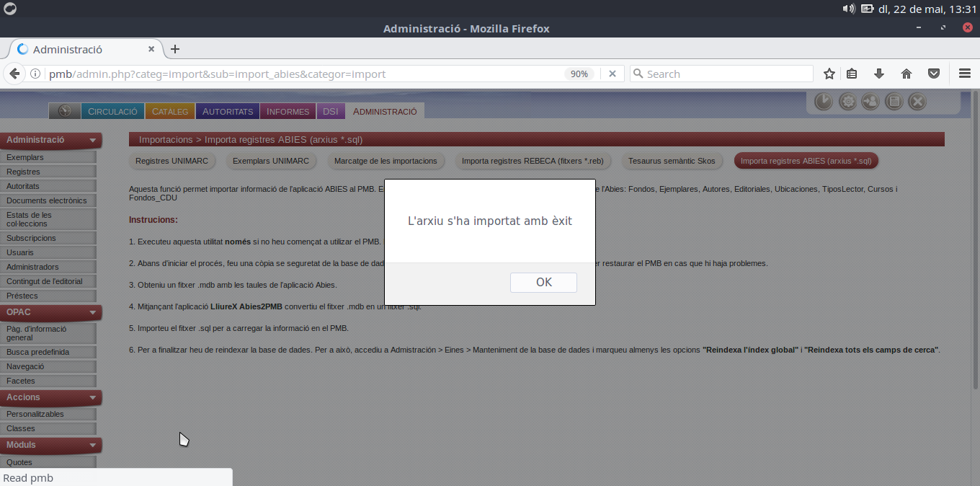Viewport: 980px width, 486px height.
Task: Switch to the Cataleg tab
Action: (170, 111)
